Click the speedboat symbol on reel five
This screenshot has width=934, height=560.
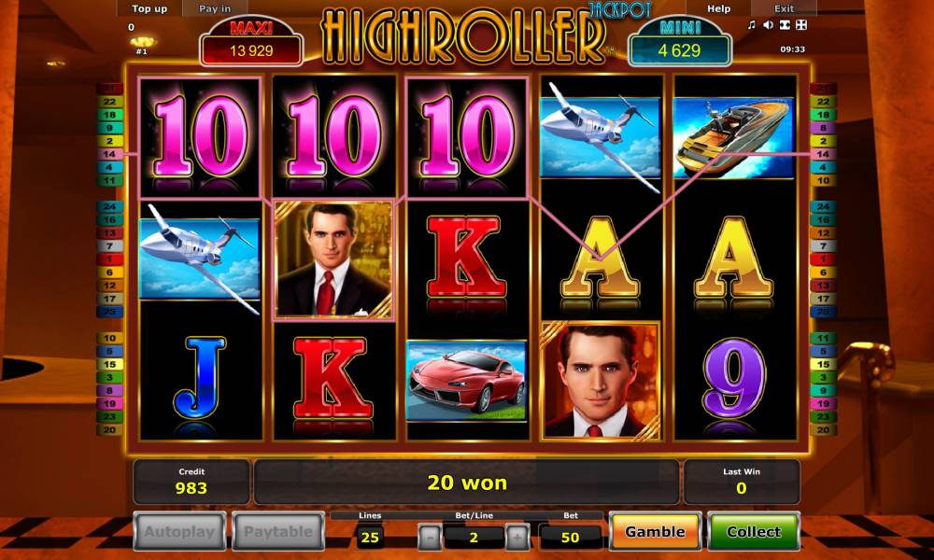[734, 138]
